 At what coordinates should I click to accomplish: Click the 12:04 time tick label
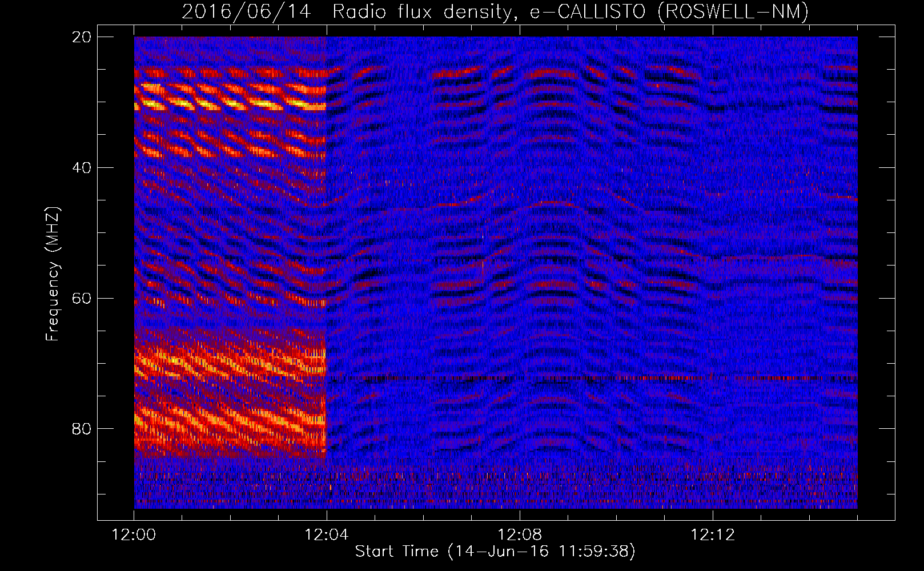pos(327,535)
